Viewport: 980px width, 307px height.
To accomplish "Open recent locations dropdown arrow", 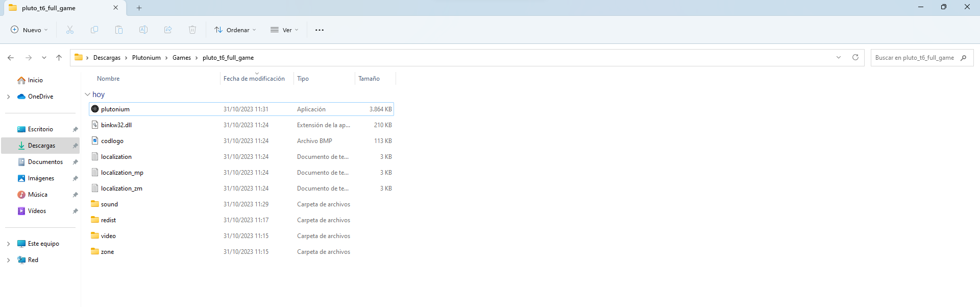I will tap(44, 58).
